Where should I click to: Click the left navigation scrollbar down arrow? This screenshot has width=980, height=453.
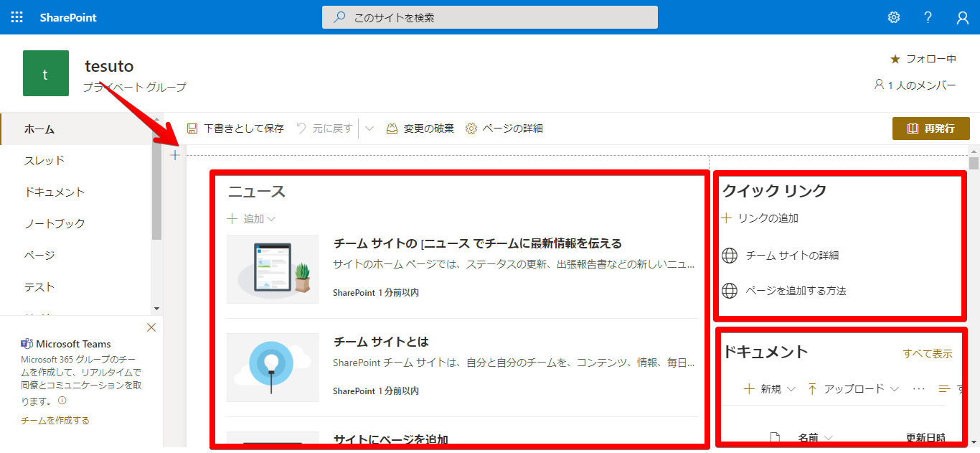(157, 308)
